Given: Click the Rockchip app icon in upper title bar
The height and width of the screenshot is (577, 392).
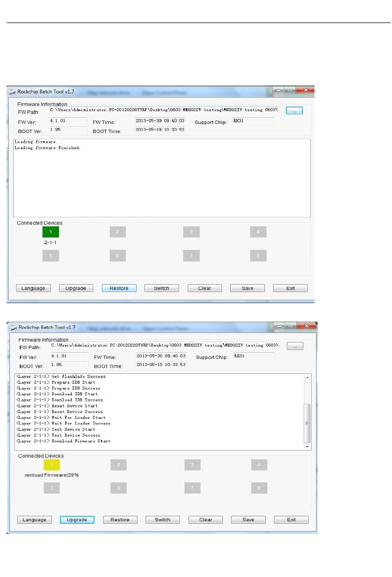Looking at the screenshot, I should click(12, 92).
